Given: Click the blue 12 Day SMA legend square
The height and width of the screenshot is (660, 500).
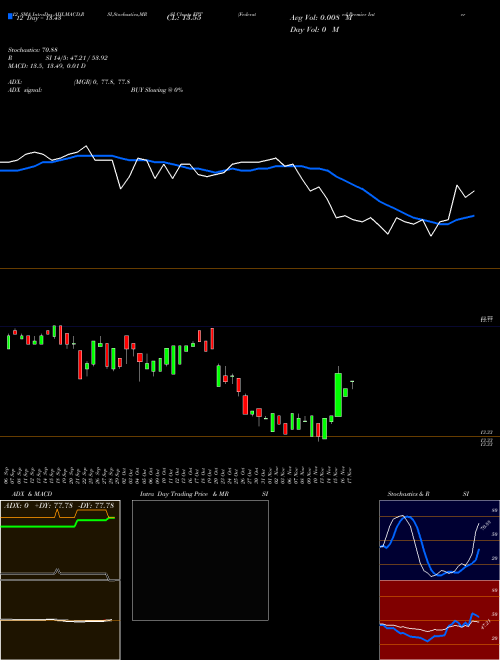Looking at the screenshot, I should (x=10, y=16).
